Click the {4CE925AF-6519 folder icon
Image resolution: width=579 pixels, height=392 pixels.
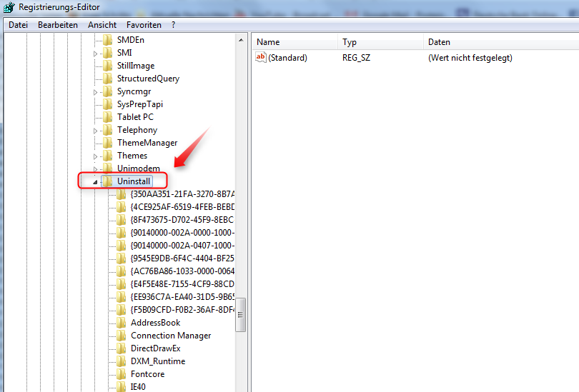tap(121, 207)
